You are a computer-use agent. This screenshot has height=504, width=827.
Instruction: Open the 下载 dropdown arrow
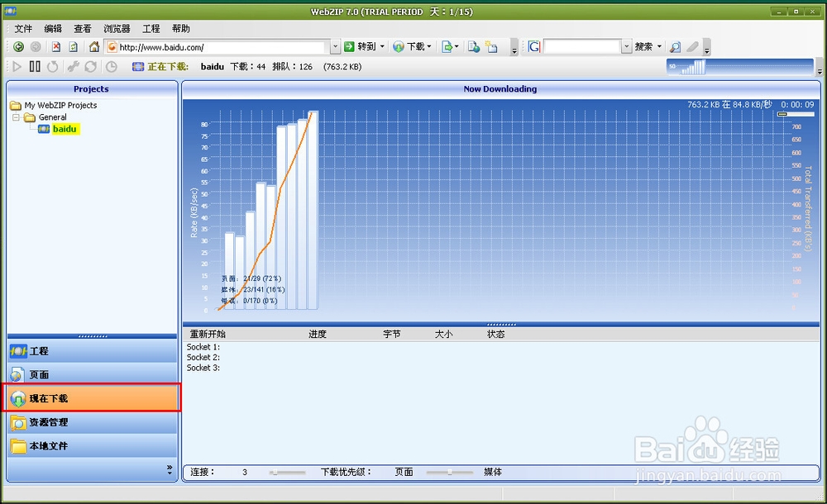[x=429, y=46]
